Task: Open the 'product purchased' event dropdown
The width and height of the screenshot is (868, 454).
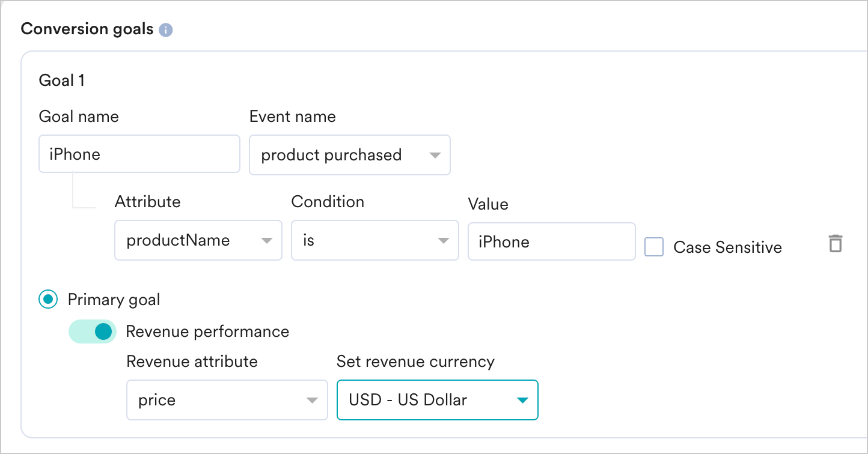Action: 349,155
